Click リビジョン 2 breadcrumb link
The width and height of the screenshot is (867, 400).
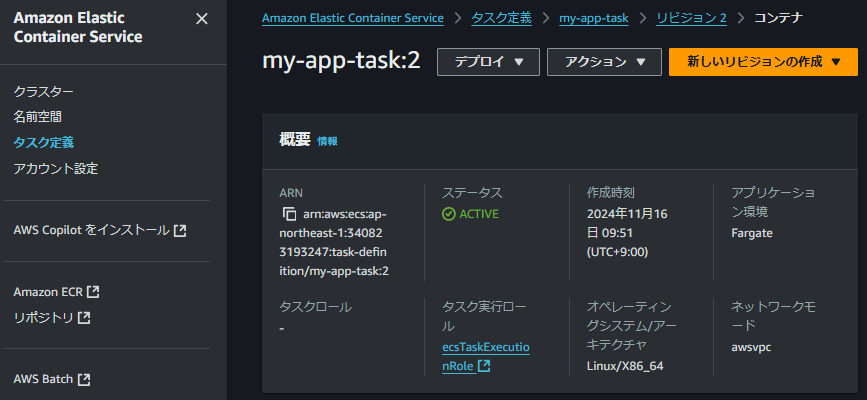(x=692, y=18)
